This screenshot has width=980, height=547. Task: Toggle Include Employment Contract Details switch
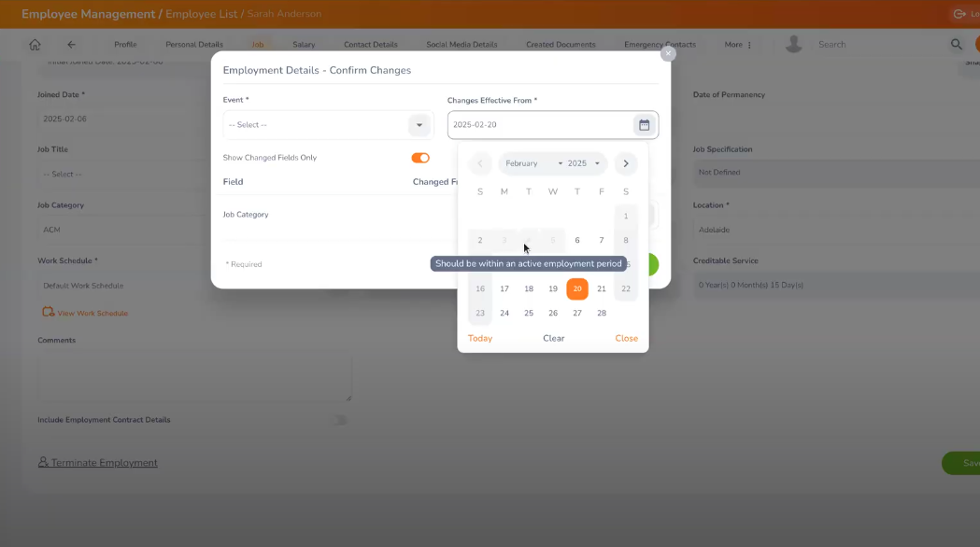(x=339, y=420)
